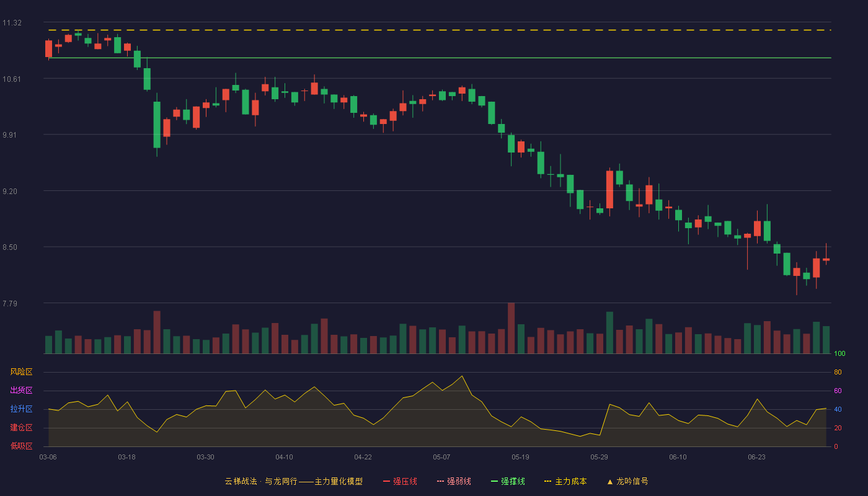Click the 建仓区 zone label
The height and width of the screenshot is (496, 868).
click(x=21, y=428)
